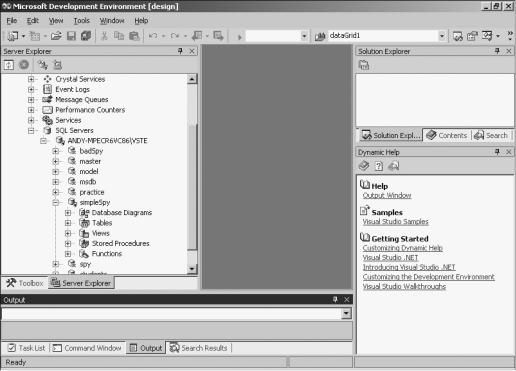Click Connect to Database icon in Server Explorer
Viewport: 516px width, 371px height.
(x=43, y=65)
